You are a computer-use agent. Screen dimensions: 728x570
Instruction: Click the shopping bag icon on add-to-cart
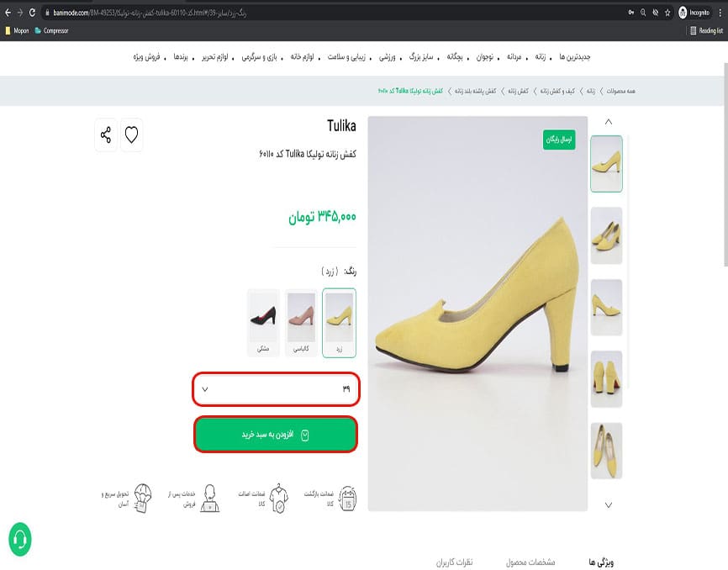click(x=304, y=435)
